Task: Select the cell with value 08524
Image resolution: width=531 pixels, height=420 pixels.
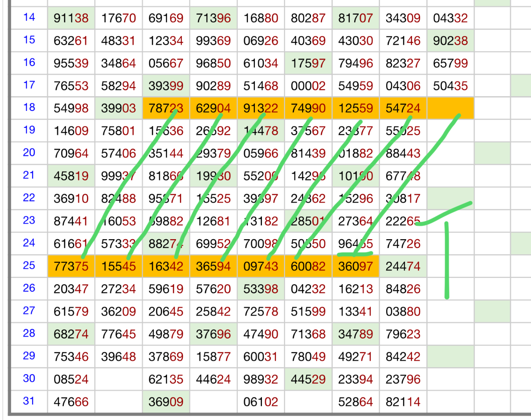Action: [x=71, y=379]
